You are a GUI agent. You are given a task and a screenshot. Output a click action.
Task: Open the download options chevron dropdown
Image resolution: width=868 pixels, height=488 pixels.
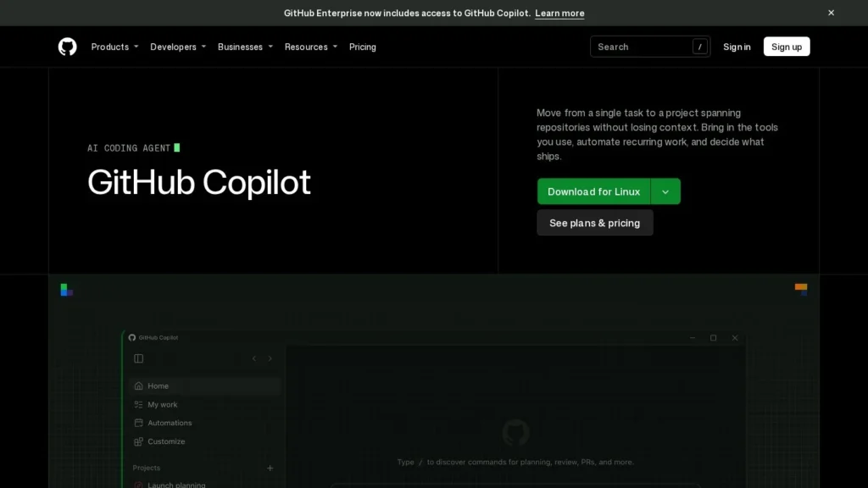pos(665,191)
